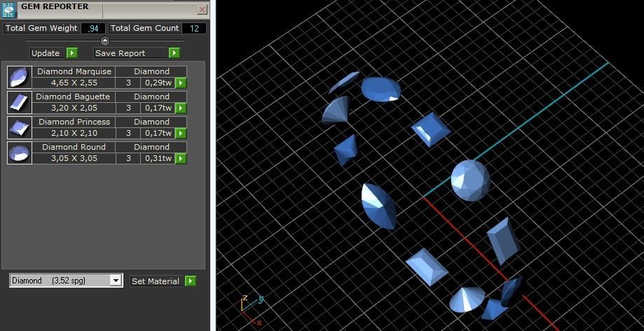Click the "0,31tw" weight cell
Image resolution: width=644 pixels, height=331 pixels.
pyautogui.click(x=158, y=158)
